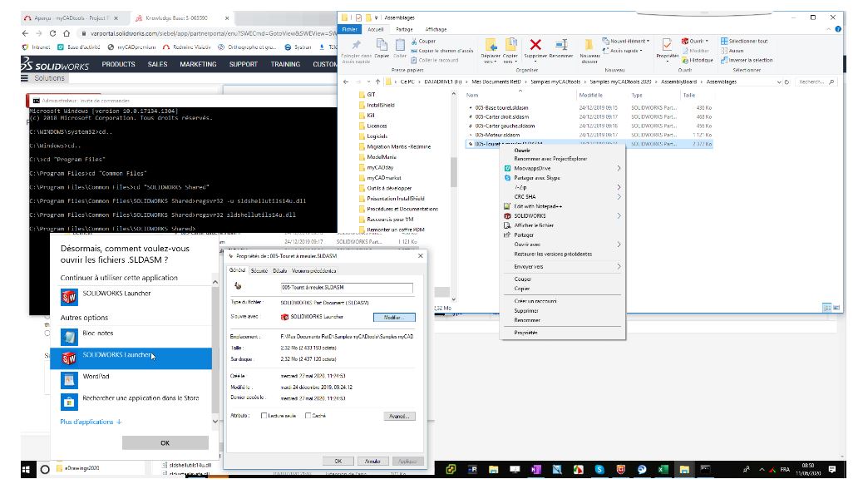
Task: Check the Lecture seule attribute checkbox
Action: [x=264, y=416]
